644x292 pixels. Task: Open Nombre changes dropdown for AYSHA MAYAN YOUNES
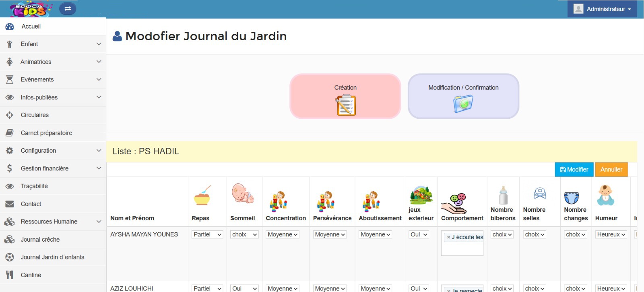(576, 234)
